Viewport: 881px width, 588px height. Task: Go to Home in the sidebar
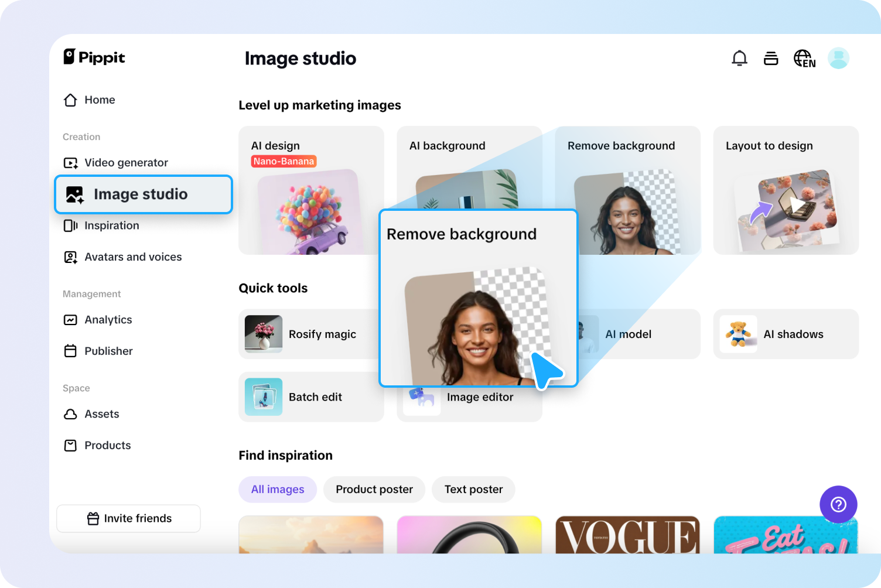pos(99,100)
